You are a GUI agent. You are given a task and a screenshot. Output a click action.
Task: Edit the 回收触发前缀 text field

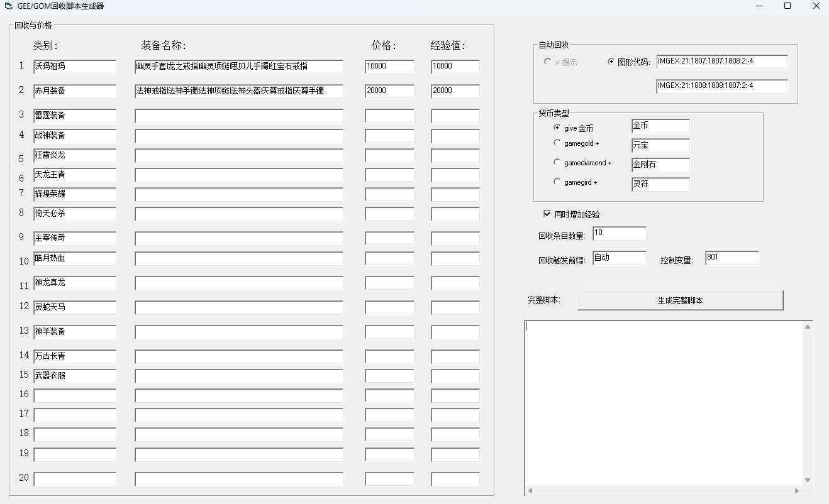click(619, 258)
